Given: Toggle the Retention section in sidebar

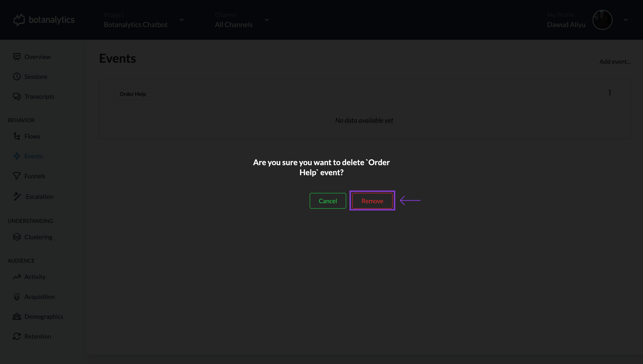Looking at the screenshot, I should pyautogui.click(x=38, y=336).
